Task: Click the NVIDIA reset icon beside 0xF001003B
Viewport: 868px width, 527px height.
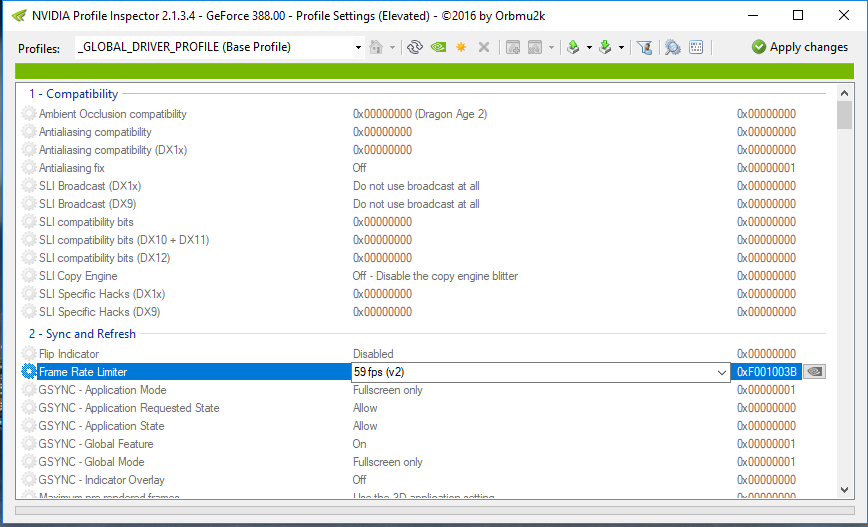Action: pos(814,372)
